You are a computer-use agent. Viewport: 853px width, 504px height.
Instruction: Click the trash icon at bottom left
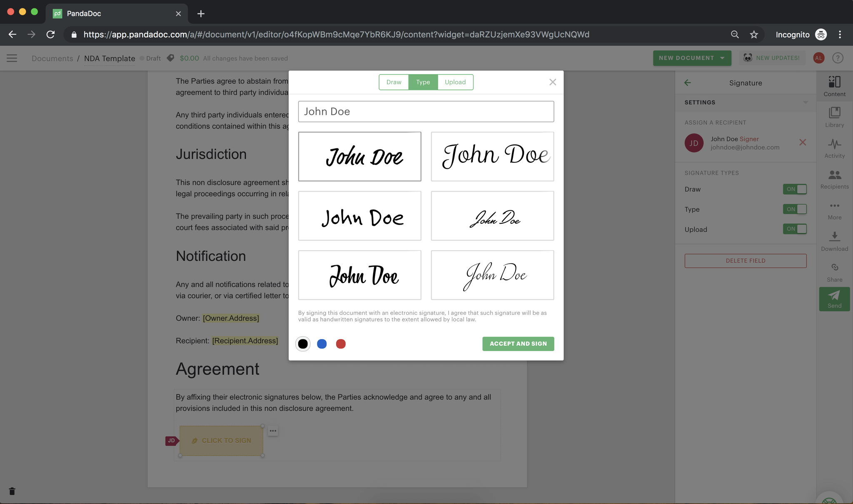(12, 491)
